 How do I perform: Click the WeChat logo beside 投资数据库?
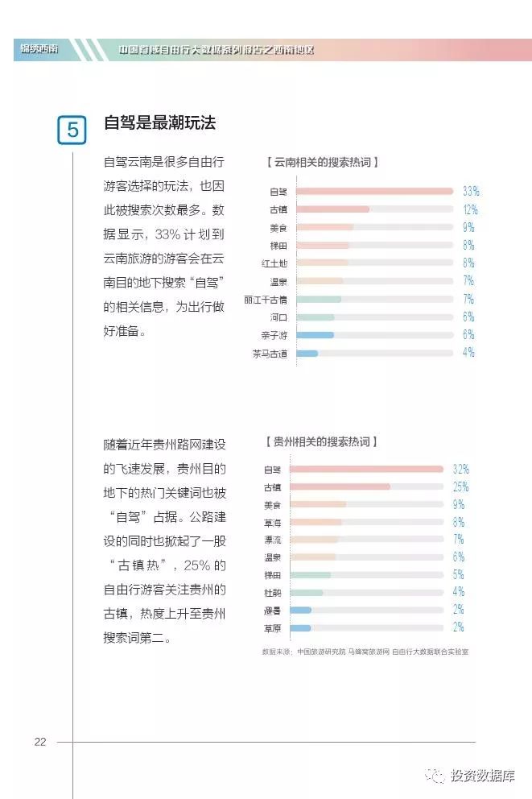point(435,776)
